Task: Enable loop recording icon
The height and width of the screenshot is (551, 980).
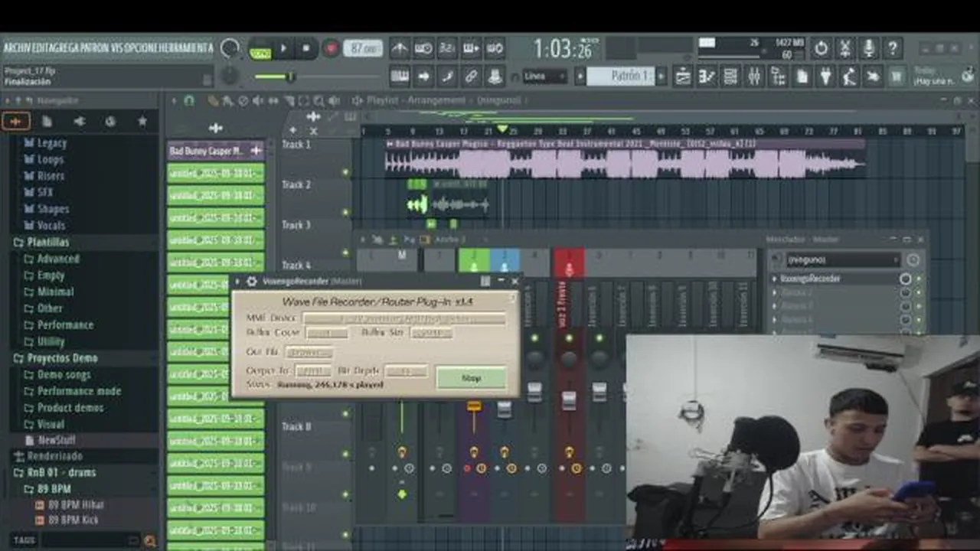Action: point(495,49)
